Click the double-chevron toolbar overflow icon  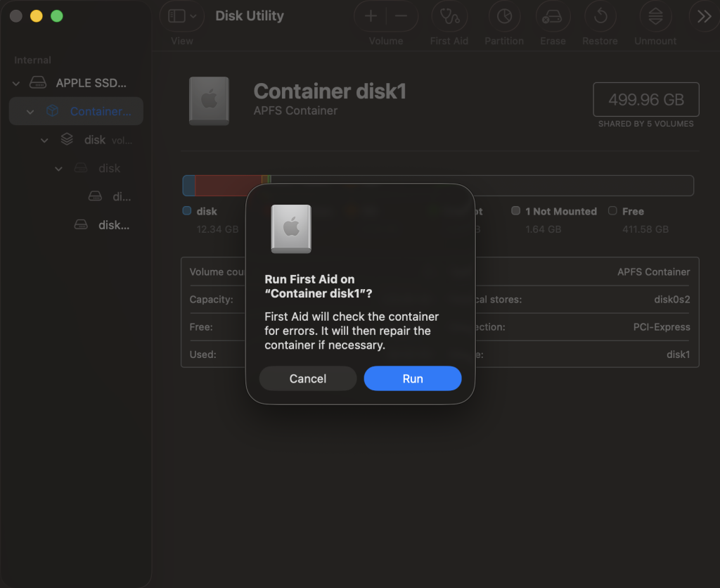coord(704,15)
